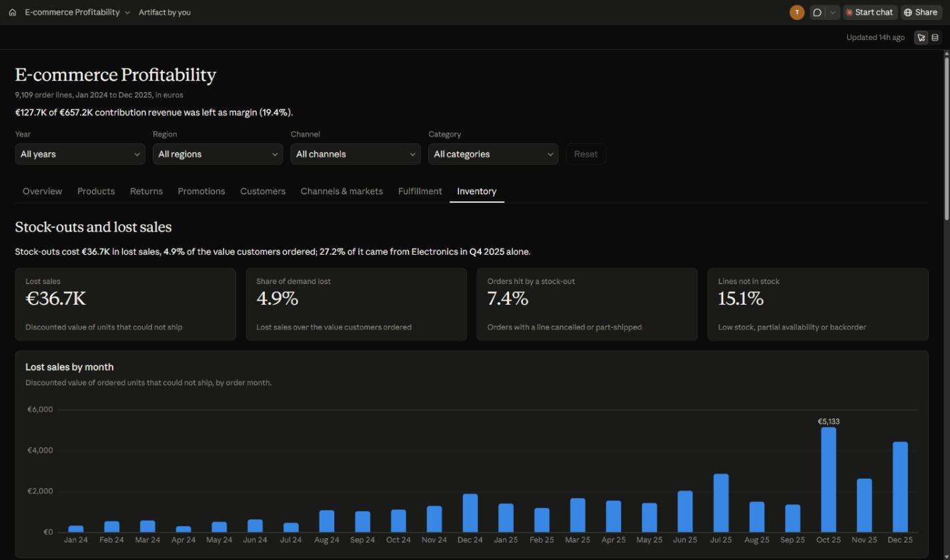950x560 pixels.
Task: Click the 'Share of demand lost' label
Action: pyautogui.click(x=294, y=281)
